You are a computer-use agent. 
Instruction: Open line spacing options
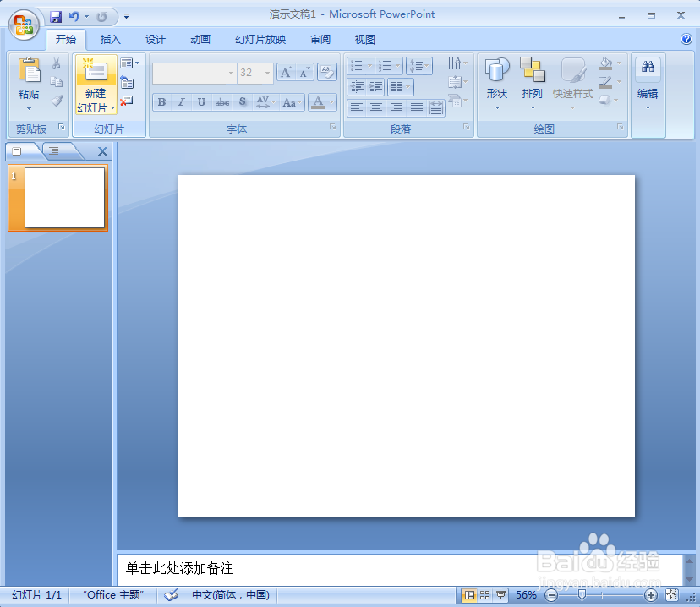[419, 66]
